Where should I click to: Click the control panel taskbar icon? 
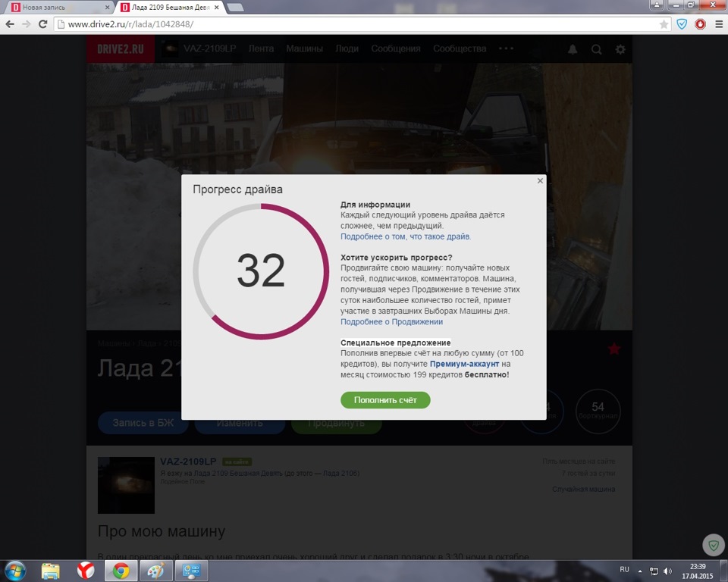click(191, 571)
